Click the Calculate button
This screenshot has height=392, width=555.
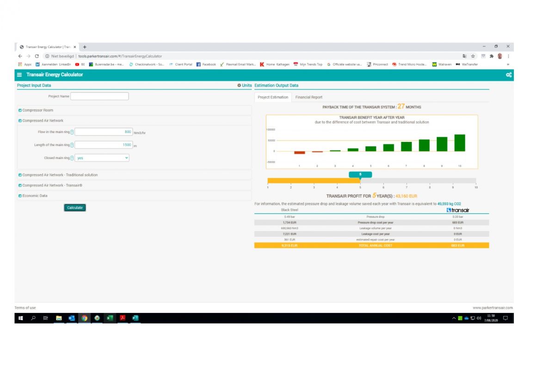[75, 208]
